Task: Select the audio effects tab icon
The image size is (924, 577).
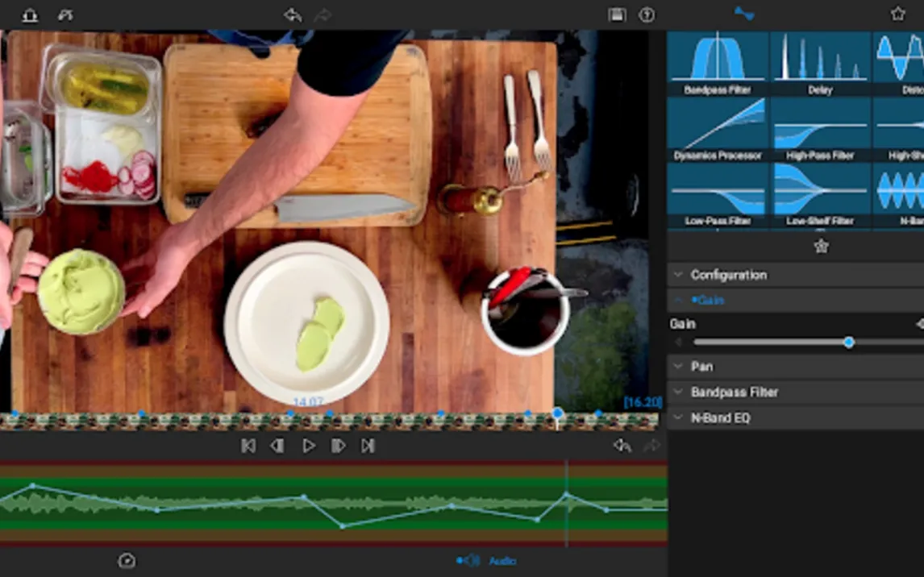Action: pyautogui.click(x=743, y=14)
